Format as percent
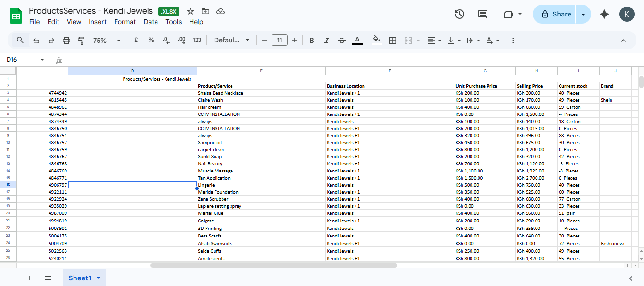644x286 pixels. coord(151,41)
